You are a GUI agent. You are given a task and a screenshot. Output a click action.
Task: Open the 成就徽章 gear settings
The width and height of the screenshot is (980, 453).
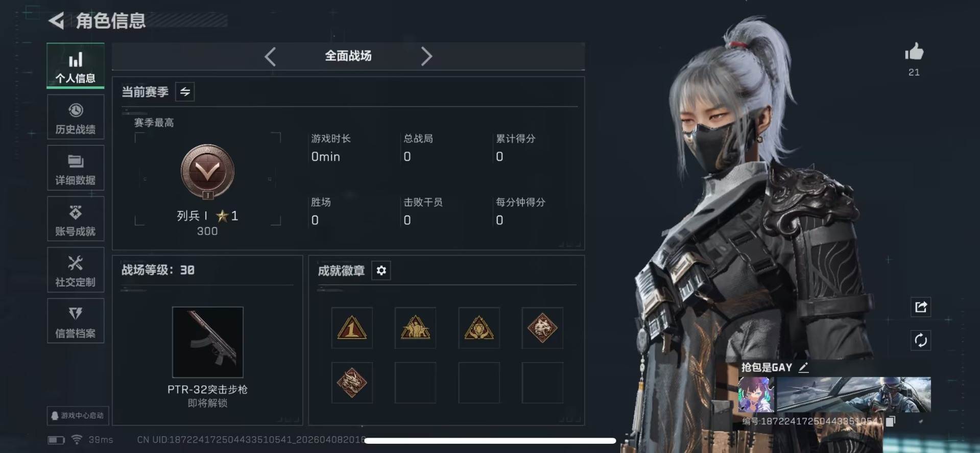(x=381, y=270)
